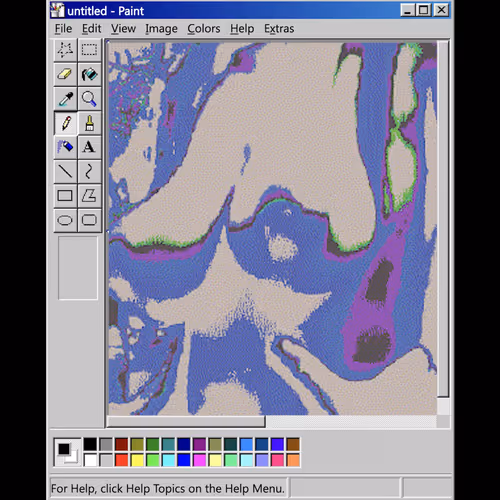Open the File menu
The height and width of the screenshot is (500, 500).
coord(63,29)
